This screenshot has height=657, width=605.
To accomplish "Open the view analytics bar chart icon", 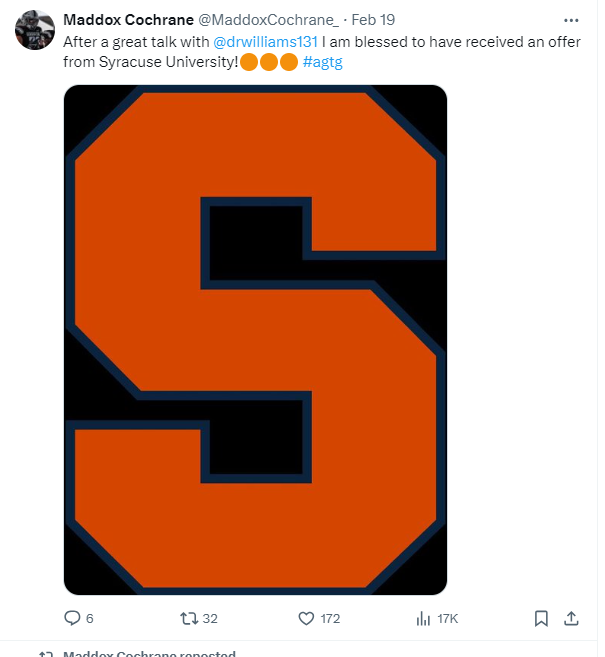I will pos(423,618).
